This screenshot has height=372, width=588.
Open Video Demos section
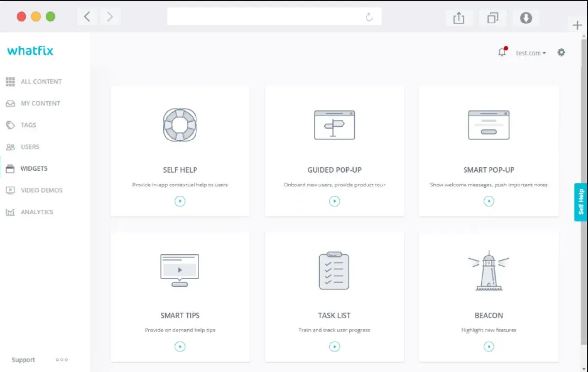click(x=42, y=190)
